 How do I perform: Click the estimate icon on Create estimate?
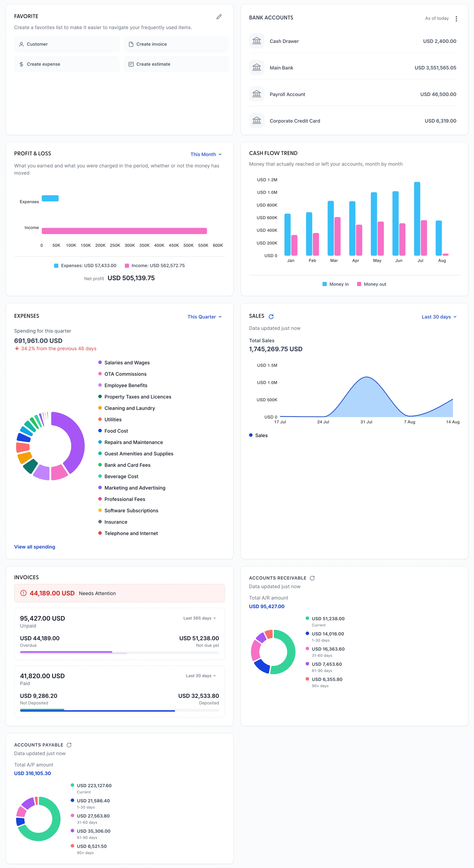(131, 64)
